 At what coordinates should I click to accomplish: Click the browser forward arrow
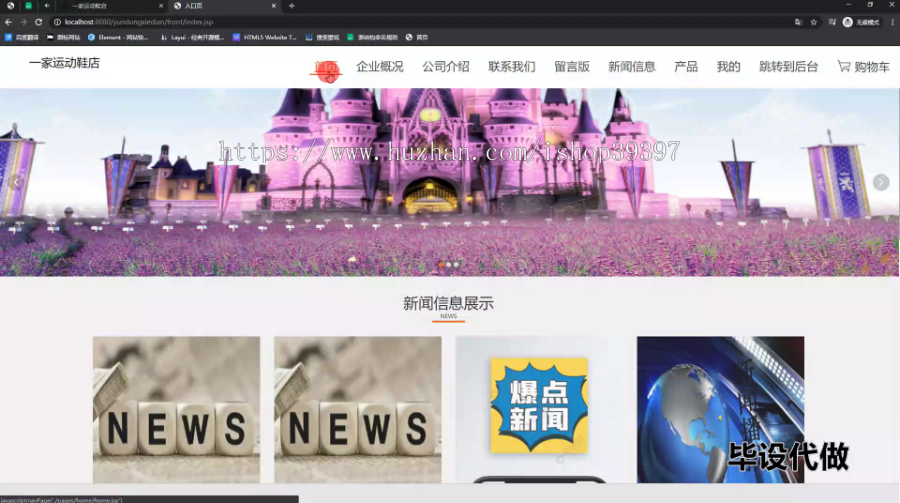[24, 22]
